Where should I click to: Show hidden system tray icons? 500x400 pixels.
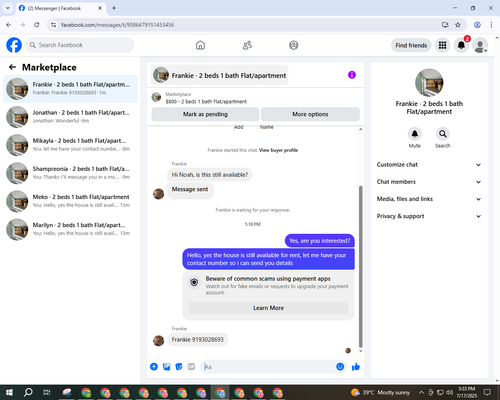click(421, 392)
